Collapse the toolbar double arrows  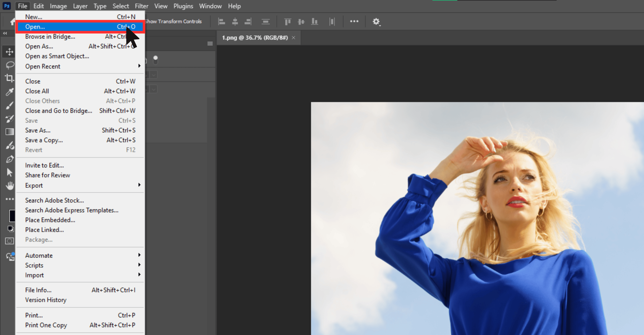pos(5,33)
